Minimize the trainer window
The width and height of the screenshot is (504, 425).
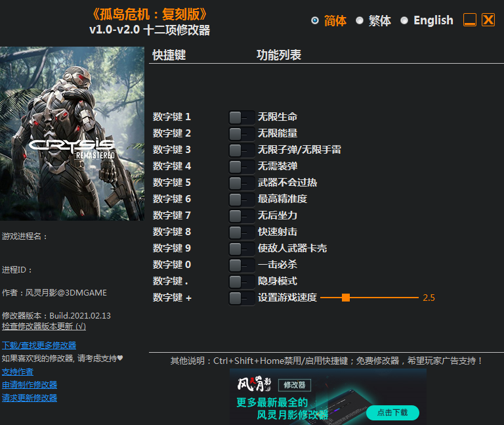pos(470,20)
